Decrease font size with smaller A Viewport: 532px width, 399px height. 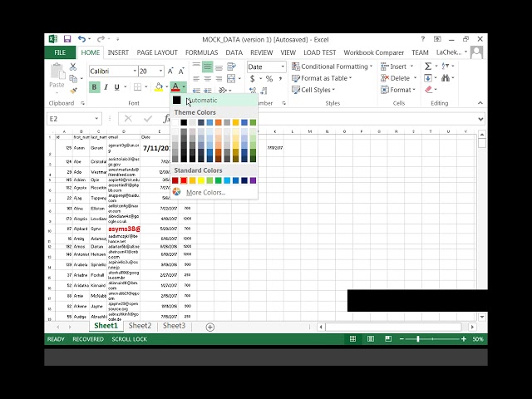click(181, 71)
